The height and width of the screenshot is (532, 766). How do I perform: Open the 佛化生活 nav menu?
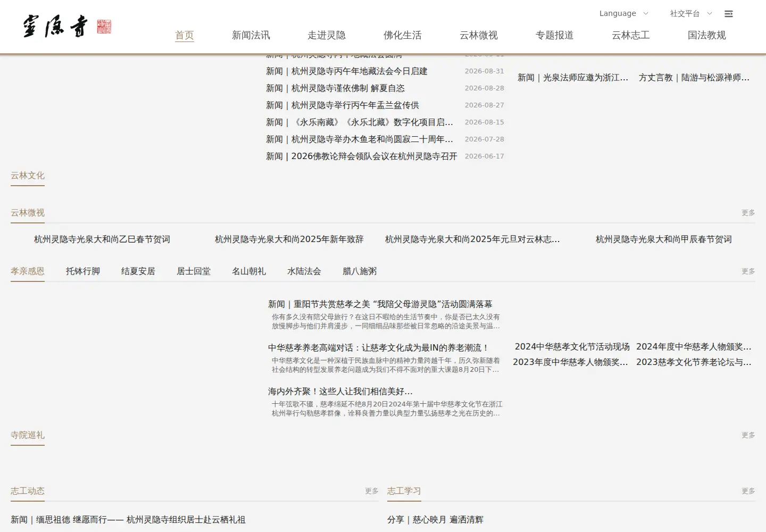(403, 35)
